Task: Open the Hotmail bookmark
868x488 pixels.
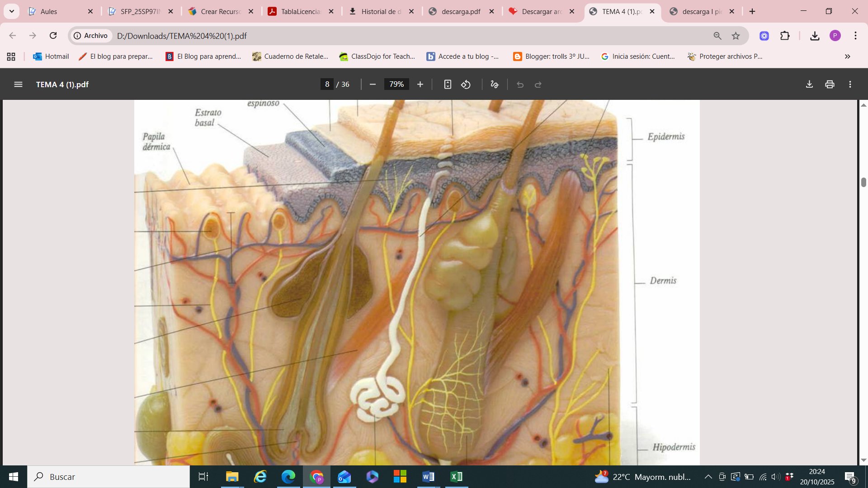Action: (51, 56)
